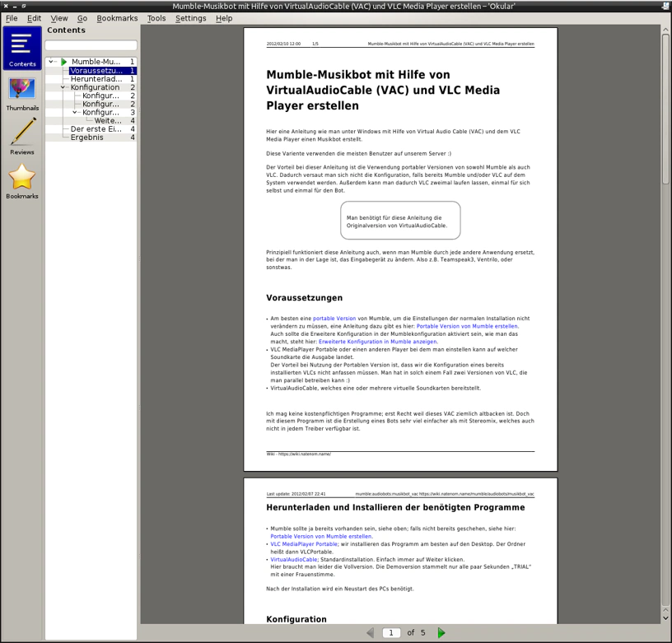Open the Edit menu
This screenshot has width=672, height=643.
click(34, 18)
